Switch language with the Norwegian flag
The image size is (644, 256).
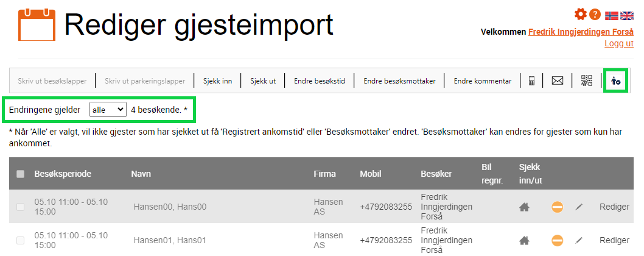coord(612,16)
